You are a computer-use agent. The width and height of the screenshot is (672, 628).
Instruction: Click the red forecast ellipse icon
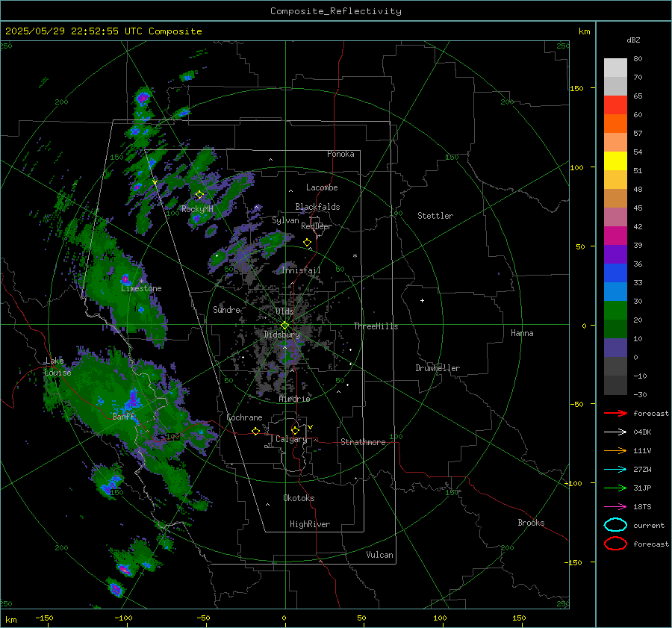[x=615, y=544]
